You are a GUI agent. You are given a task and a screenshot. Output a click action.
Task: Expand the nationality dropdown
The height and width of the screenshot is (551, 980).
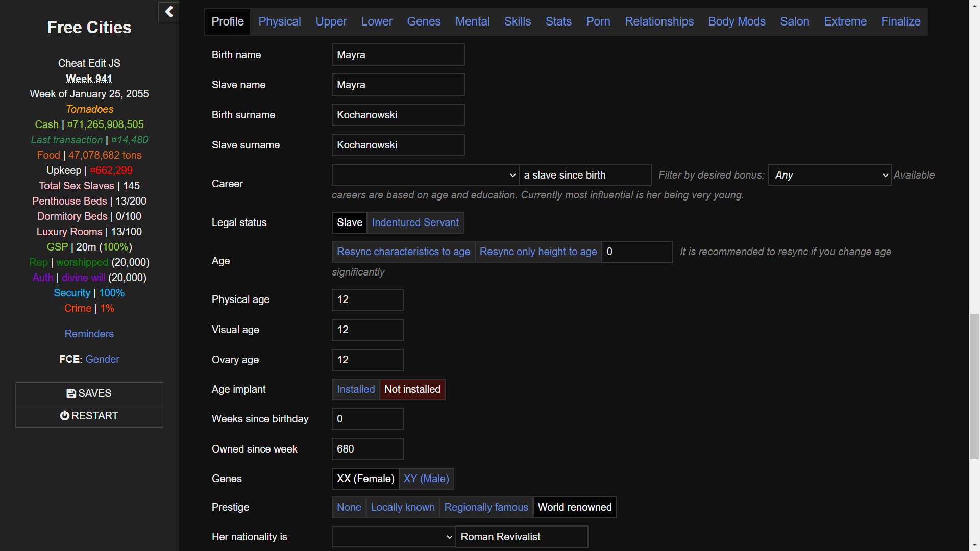pos(393,537)
